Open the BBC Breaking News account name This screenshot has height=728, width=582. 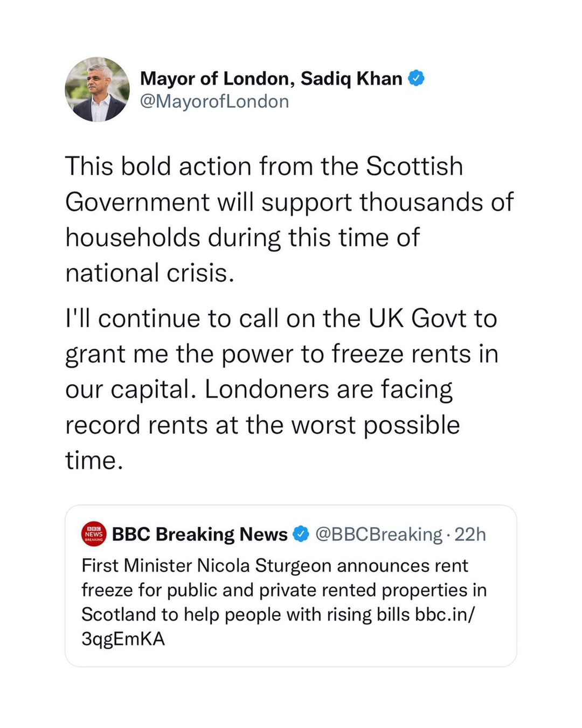click(x=200, y=534)
